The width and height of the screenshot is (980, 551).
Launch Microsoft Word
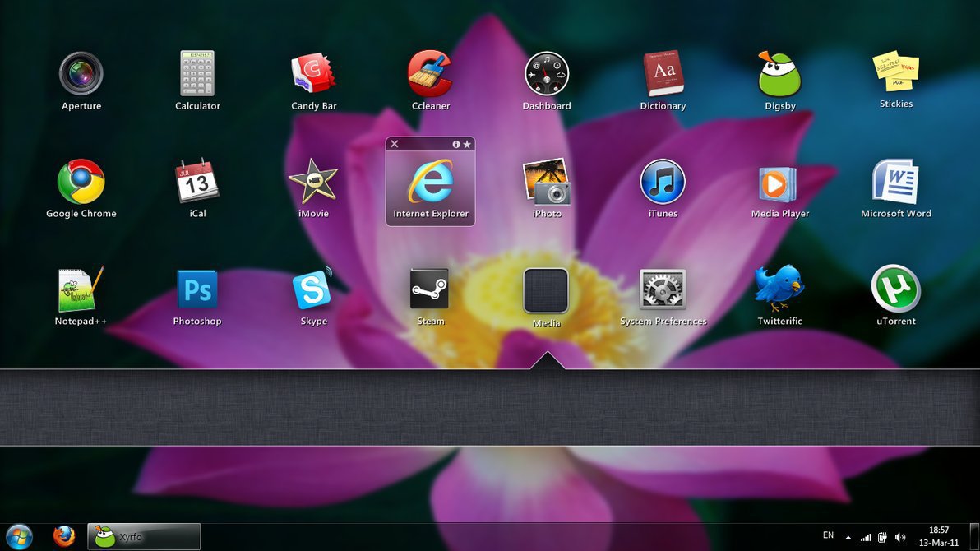point(895,182)
